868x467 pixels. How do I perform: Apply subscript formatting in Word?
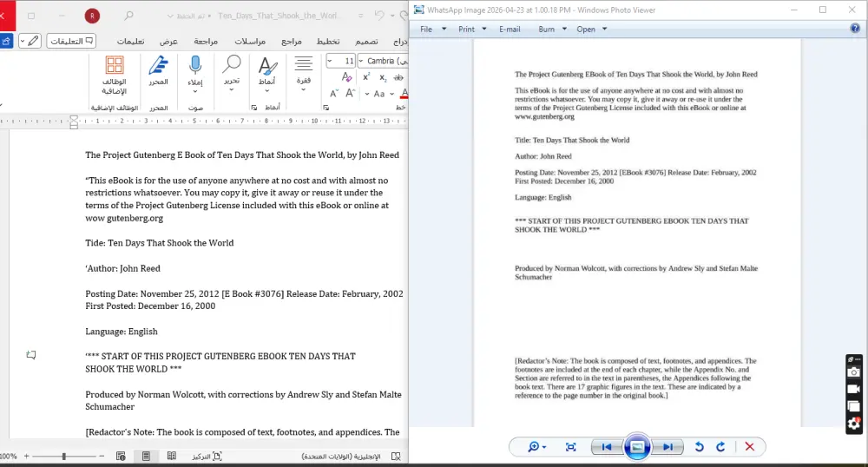coord(383,78)
